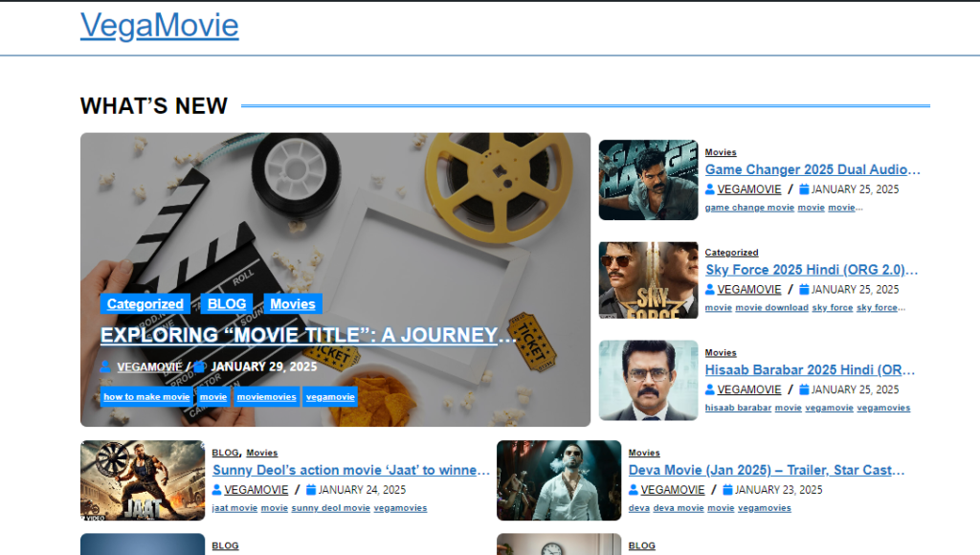Click calendar icon in Game Changer row
The image size is (980, 555).
[804, 189]
